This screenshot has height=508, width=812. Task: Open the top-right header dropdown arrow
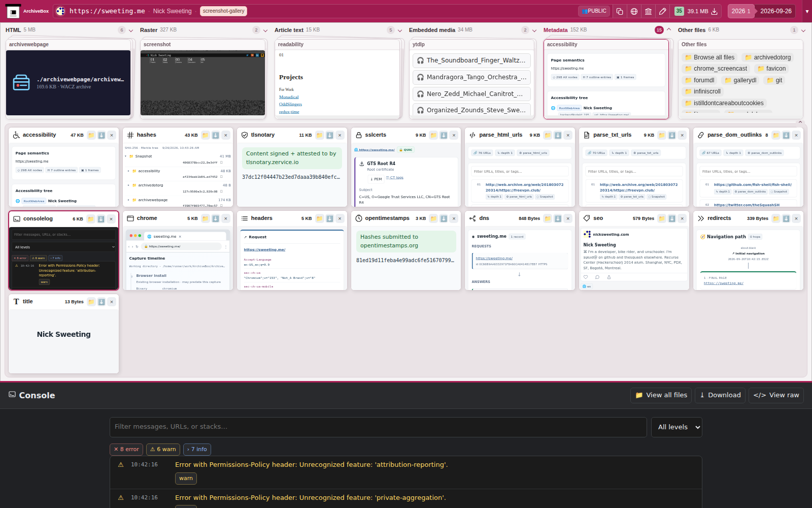coord(807,11)
